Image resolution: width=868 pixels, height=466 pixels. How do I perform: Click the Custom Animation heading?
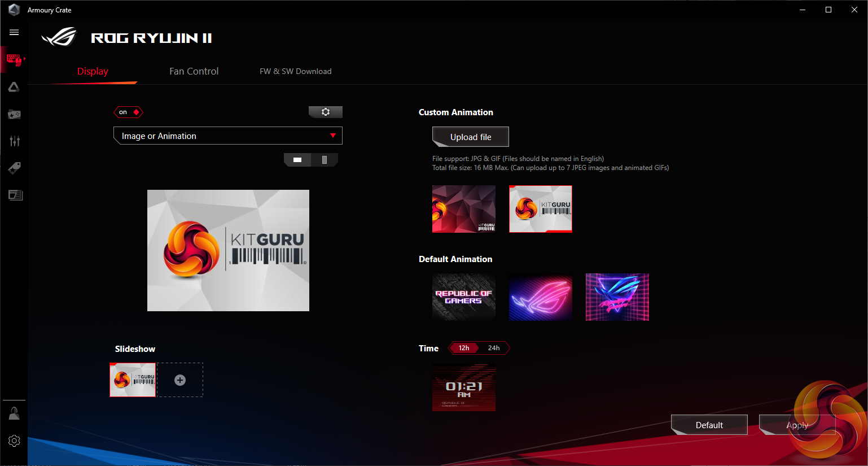click(x=456, y=112)
